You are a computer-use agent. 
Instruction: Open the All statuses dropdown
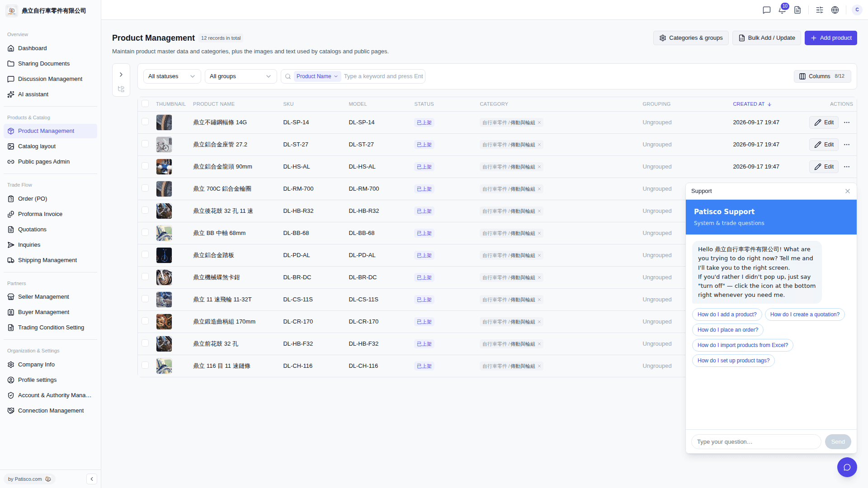click(x=172, y=76)
